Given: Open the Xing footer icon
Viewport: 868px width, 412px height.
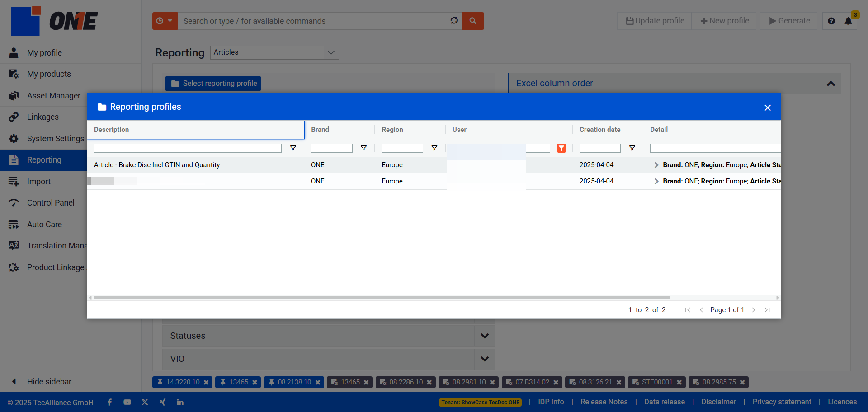Looking at the screenshot, I should click(162, 402).
